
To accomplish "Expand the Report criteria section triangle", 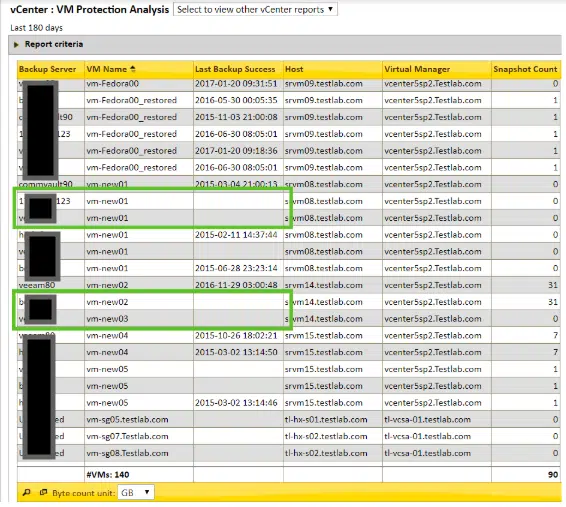I will coord(16,44).
